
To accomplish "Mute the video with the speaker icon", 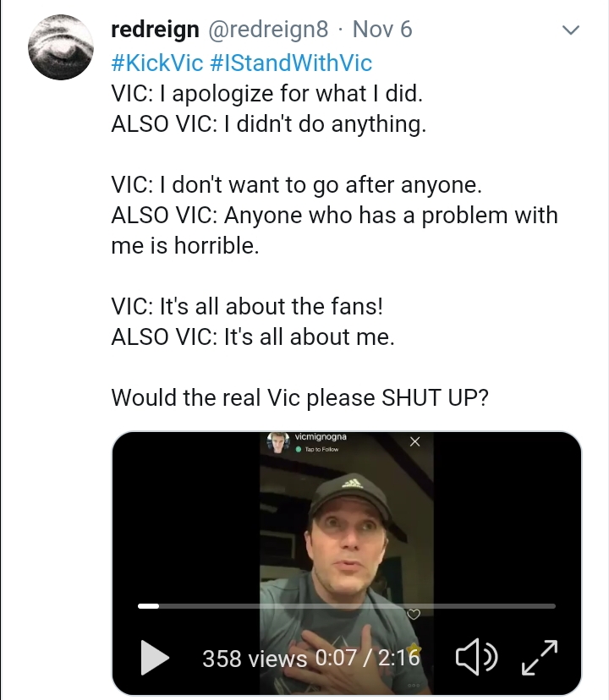I will coord(476,657).
